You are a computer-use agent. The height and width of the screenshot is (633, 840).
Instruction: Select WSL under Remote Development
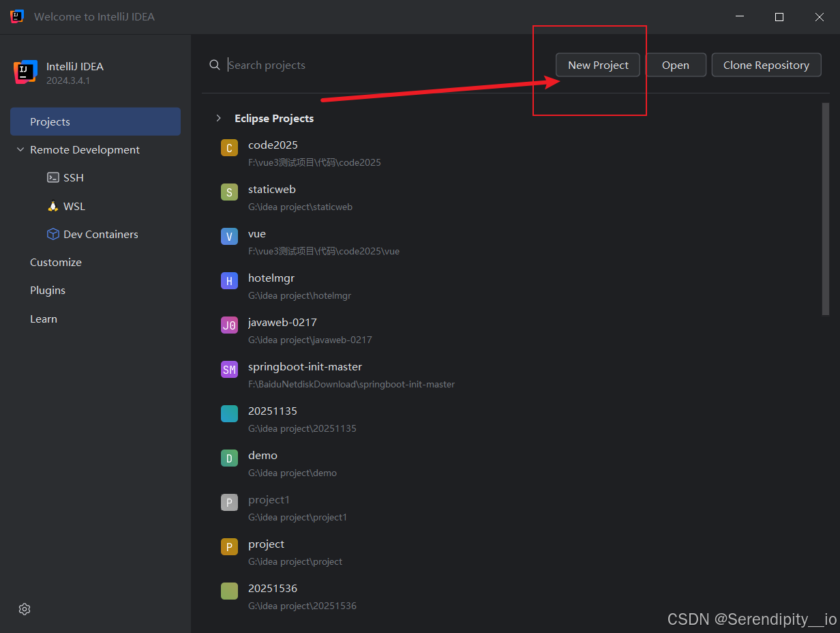click(x=74, y=206)
